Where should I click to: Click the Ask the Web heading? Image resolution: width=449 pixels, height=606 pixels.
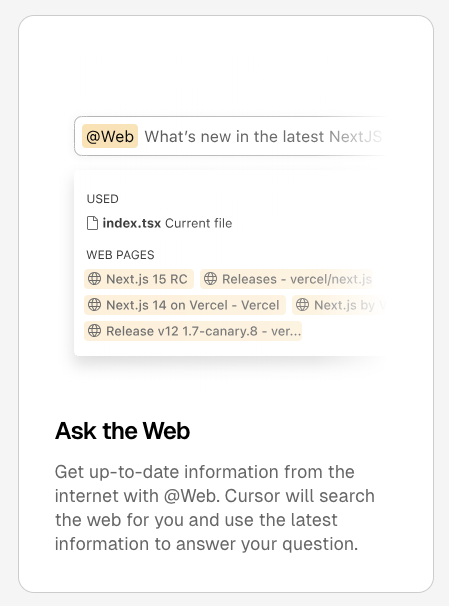pos(122,431)
